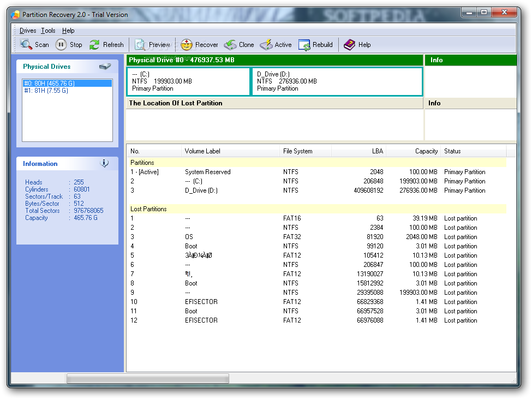Click the Recover toolbar label
Screen dimensions: 532x399
click(x=207, y=45)
